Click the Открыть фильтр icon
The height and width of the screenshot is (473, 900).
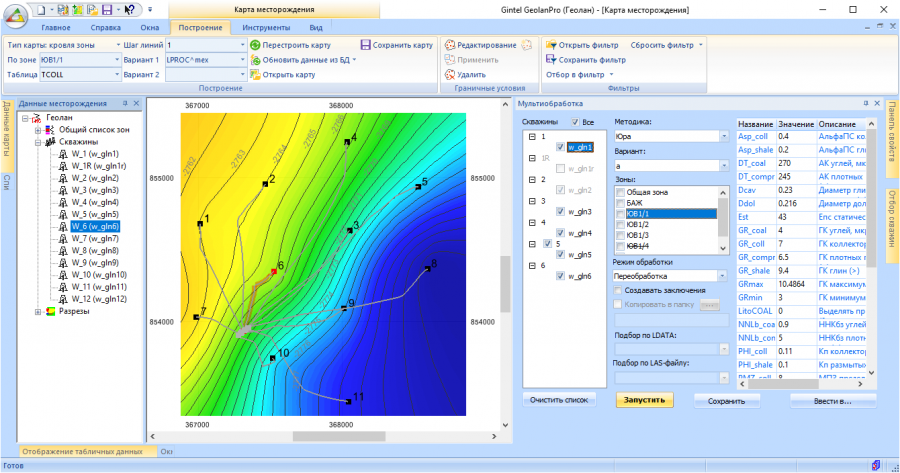coord(551,45)
